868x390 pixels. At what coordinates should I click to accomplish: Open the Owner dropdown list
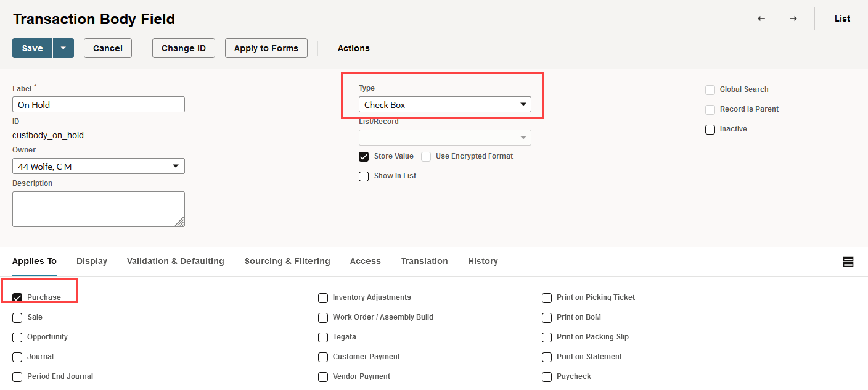tap(99, 167)
